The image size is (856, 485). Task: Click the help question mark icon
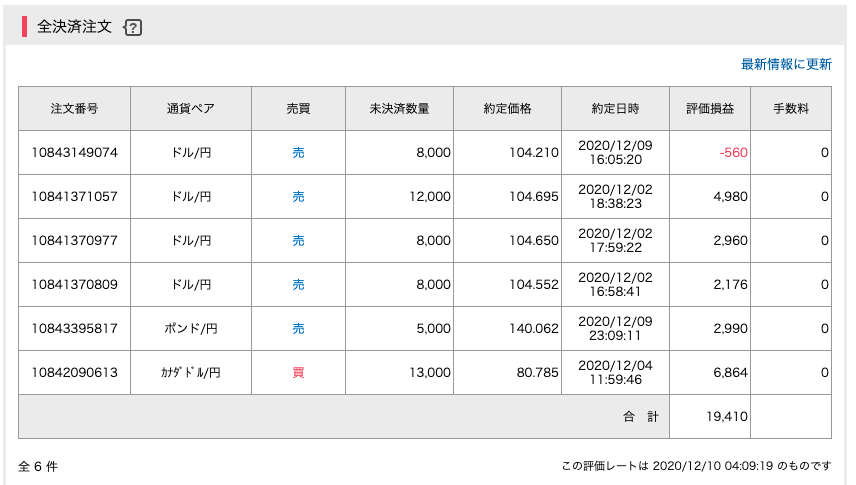[132, 29]
